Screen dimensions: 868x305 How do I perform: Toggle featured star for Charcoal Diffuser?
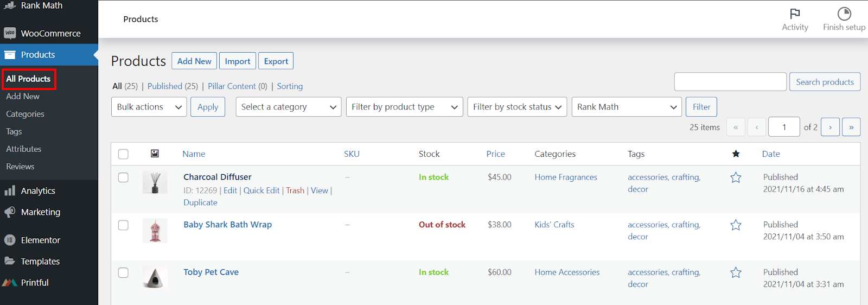736,177
